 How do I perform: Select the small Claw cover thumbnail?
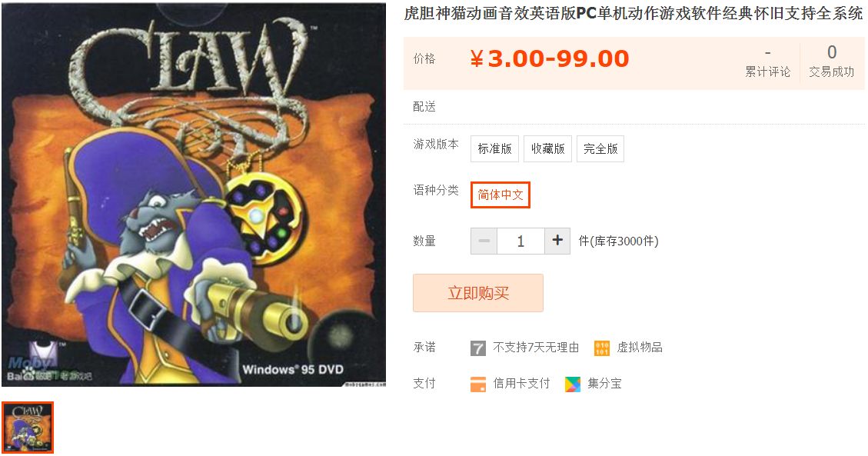pyautogui.click(x=28, y=428)
